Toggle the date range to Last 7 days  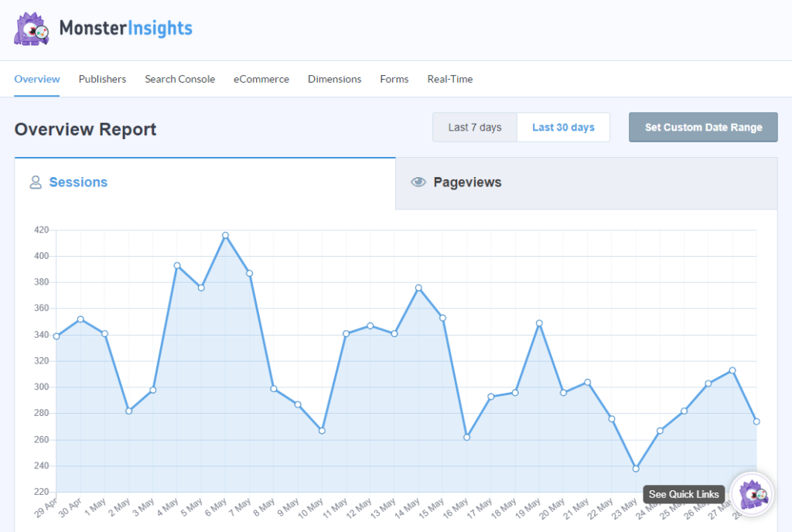474,127
